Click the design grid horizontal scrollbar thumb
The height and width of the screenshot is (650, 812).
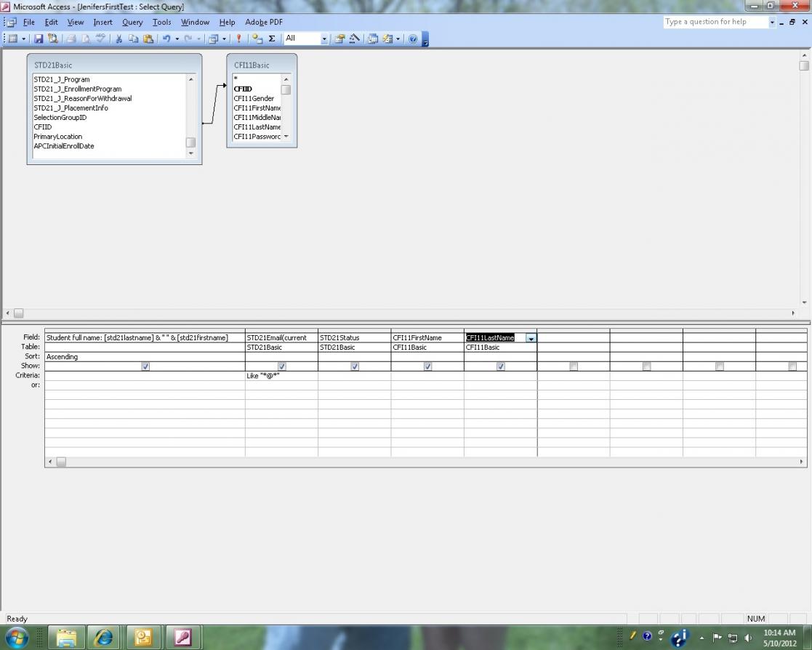(x=61, y=462)
